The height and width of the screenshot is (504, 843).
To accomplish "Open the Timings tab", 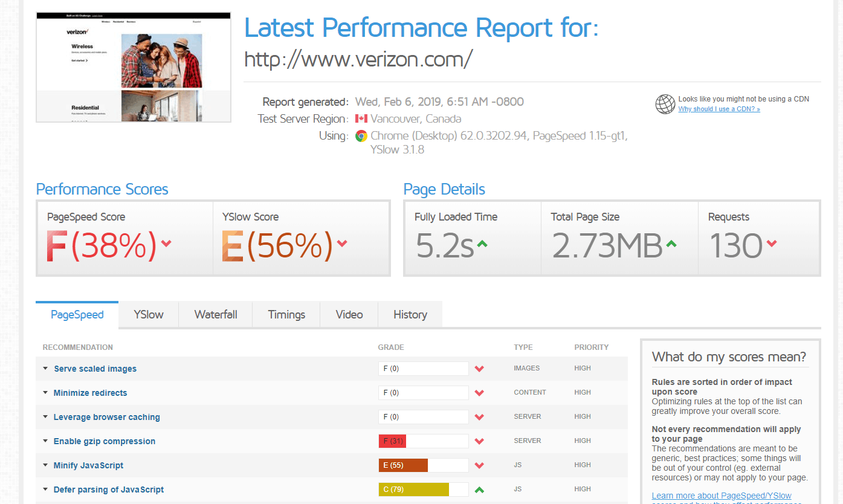I will [286, 315].
